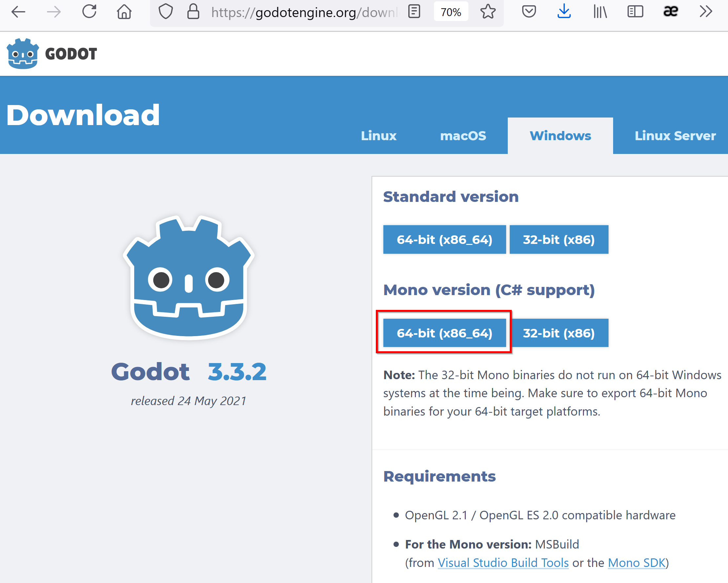728x583 pixels.
Task: Switch to the Linux tab
Action: pyautogui.click(x=378, y=136)
